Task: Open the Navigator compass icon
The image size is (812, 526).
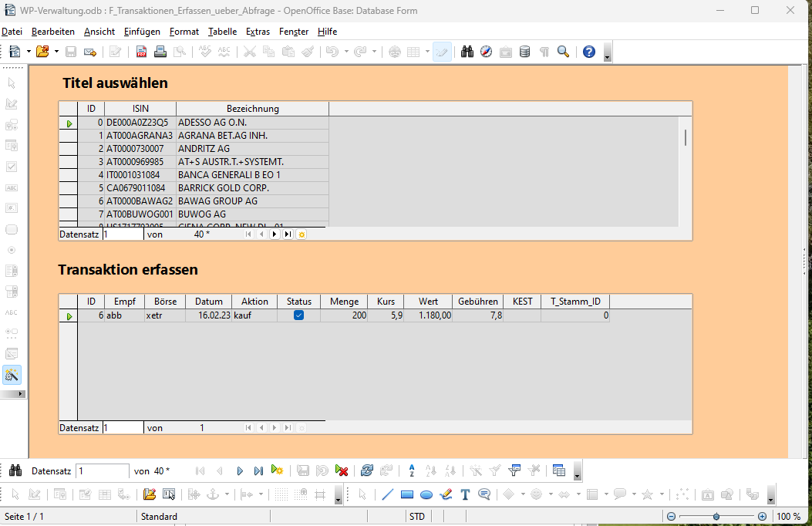Action: 487,52
